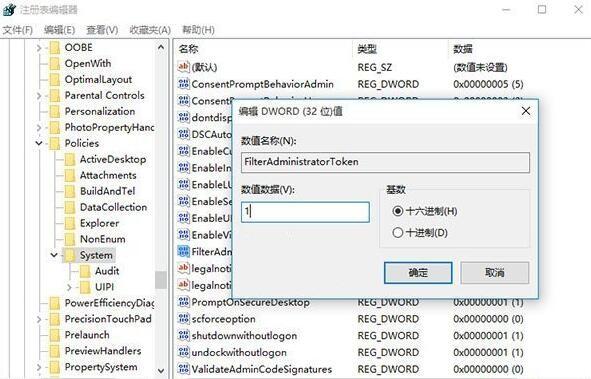The width and height of the screenshot is (591, 379).
Task: Select the scforceoption value name
Action: pyautogui.click(x=223, y=319)
